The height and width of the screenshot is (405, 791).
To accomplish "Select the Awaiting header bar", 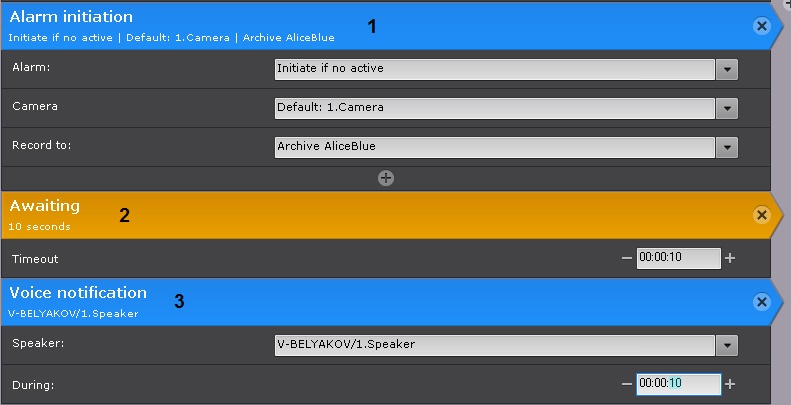I will point(300,214).
